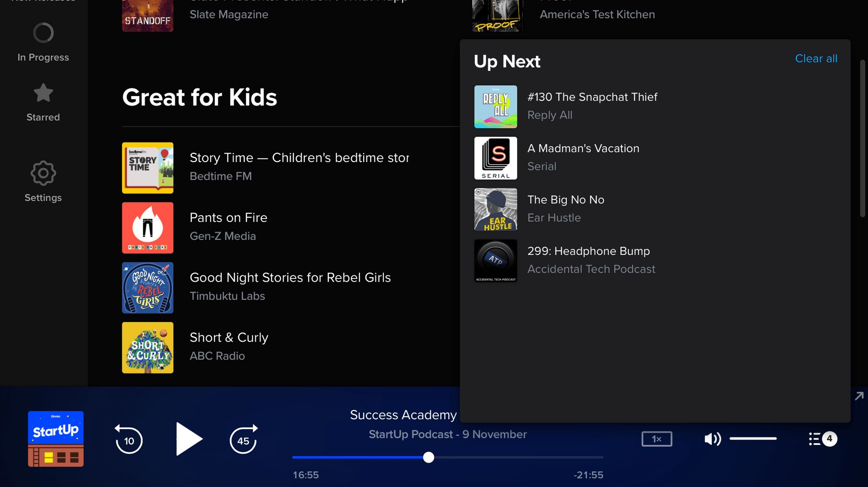Click the Reply All episode artwork
This screenshot has height=487, width=868.
(496, 107)
